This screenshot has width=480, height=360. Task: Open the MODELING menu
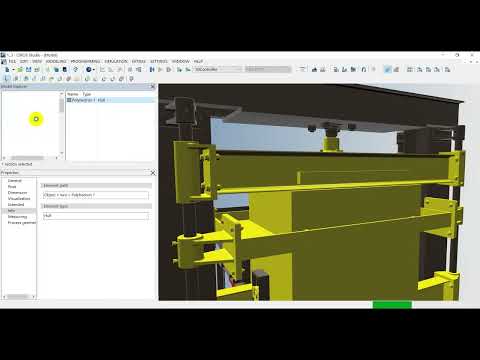[x=56, y=61]
